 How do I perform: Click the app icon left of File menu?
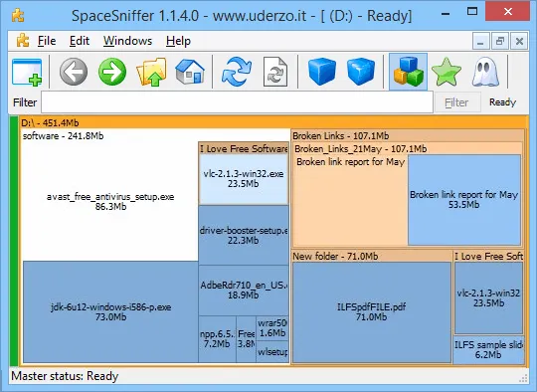[23, 41]
